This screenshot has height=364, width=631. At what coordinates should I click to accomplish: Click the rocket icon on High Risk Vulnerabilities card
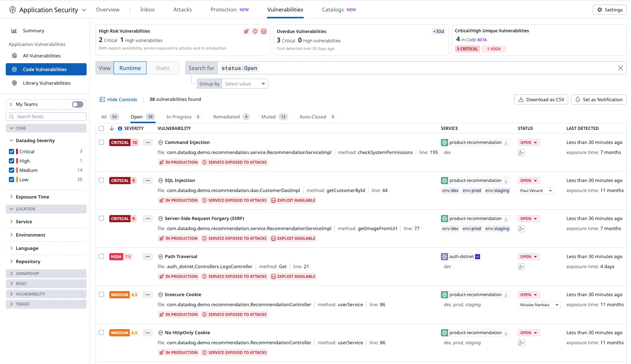point(247,31)
